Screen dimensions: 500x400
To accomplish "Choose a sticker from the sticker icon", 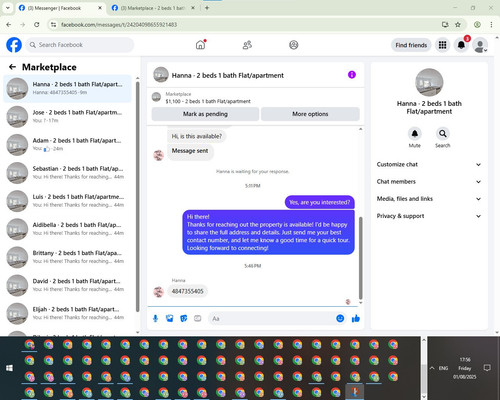I will [184, 319].
